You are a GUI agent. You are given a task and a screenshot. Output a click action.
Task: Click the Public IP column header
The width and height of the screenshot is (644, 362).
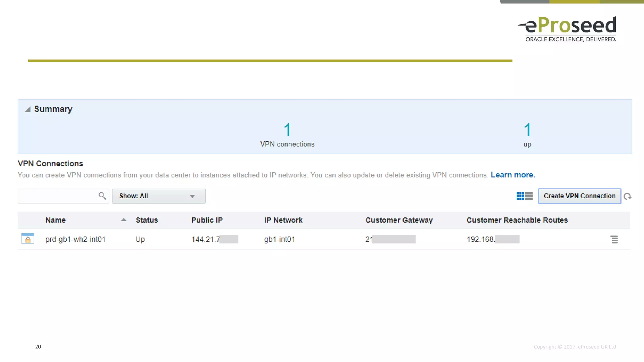click(207, 220)
